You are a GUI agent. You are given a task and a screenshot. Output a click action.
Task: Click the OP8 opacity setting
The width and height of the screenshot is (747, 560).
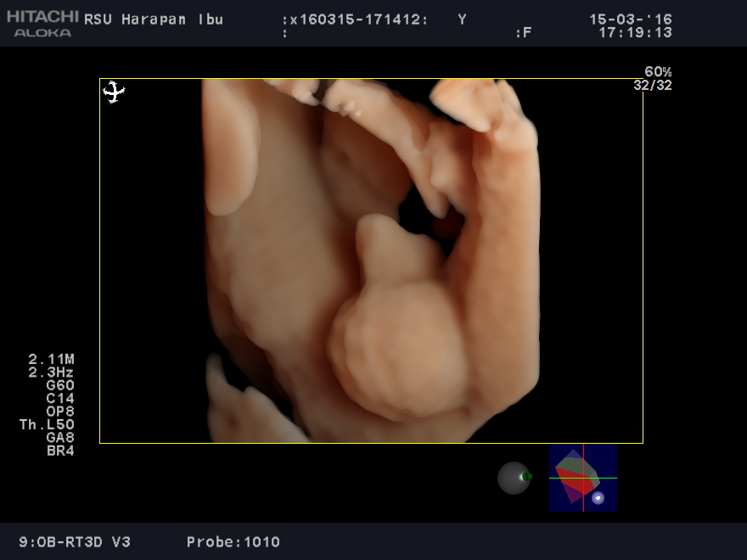pos(60,412)
